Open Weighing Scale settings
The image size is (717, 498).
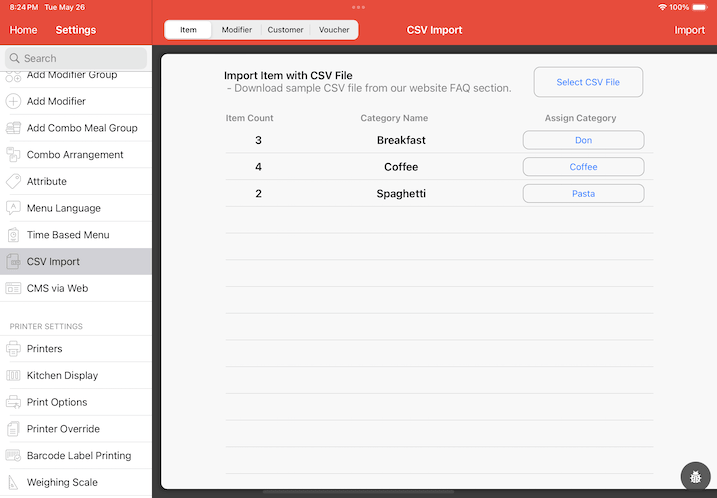[x=76, y=482]
